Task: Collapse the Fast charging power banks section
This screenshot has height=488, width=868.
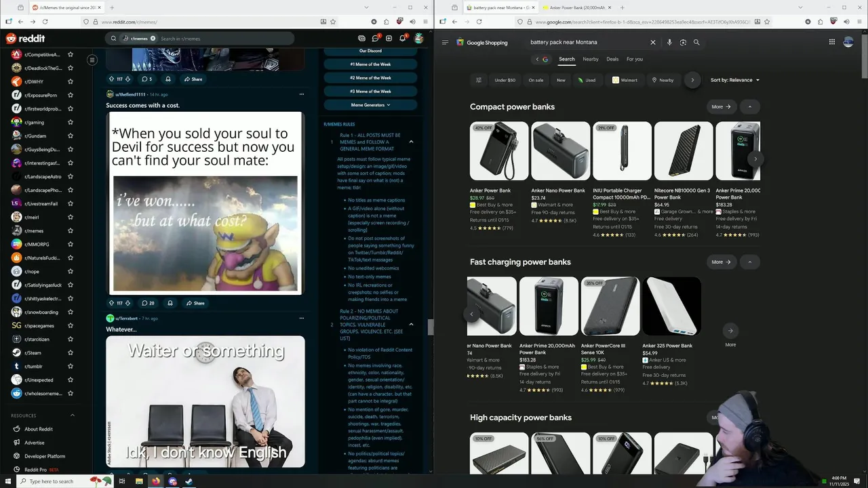Action: pos(749,262)
